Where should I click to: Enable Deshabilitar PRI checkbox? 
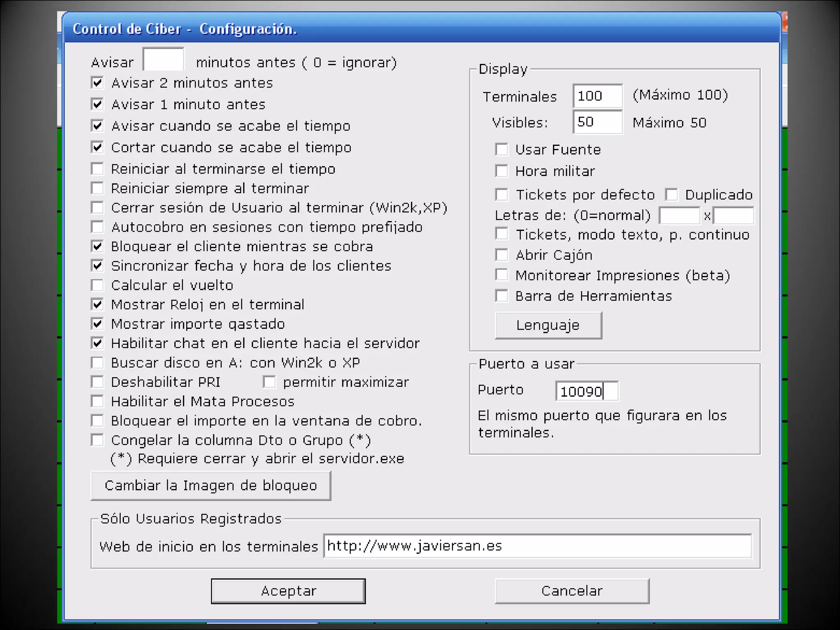point(97,382)
